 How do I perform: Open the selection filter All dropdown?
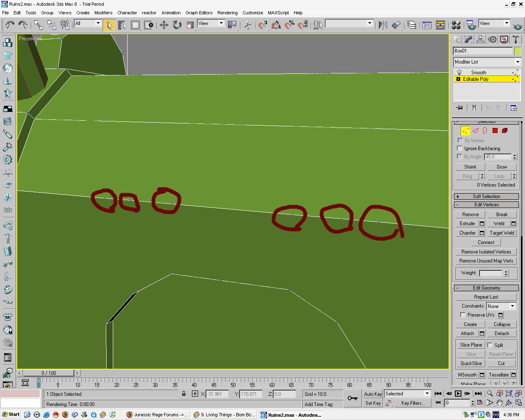click(87, 23)
